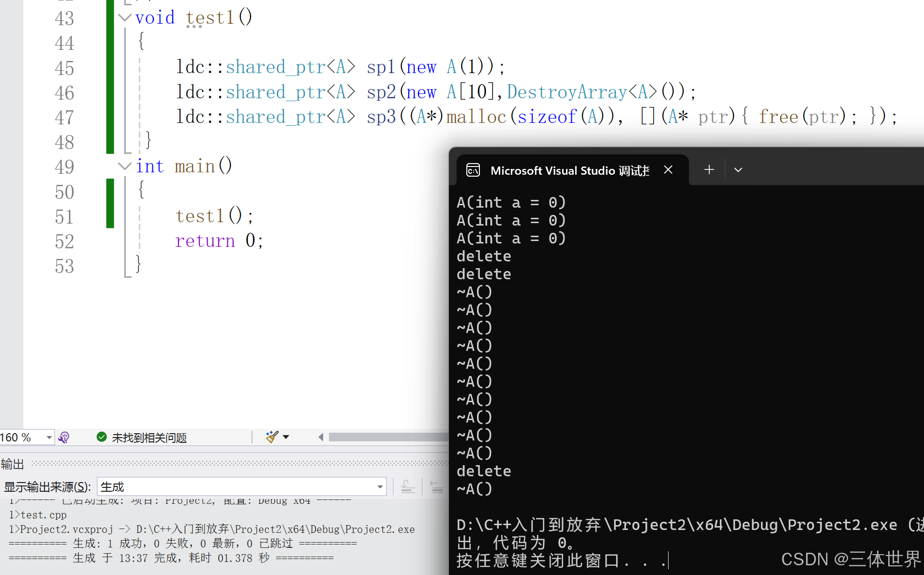Click the go to next message icon
This screenshot has height=575, width=924.
(x=436, y=486)
